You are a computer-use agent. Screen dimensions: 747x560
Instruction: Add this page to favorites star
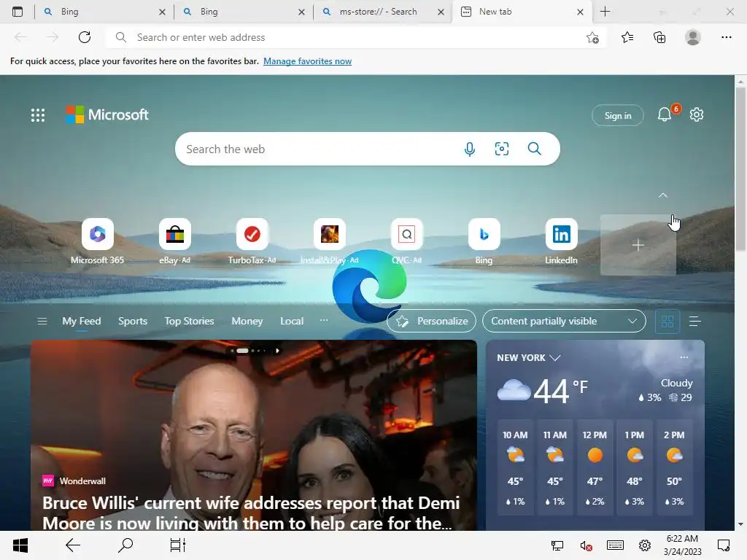pos(592,37)
